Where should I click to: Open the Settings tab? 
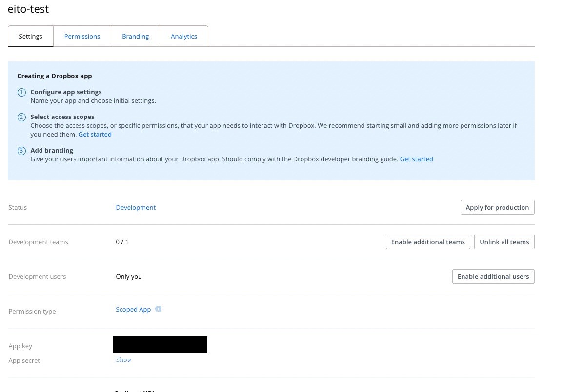point(31,36)
